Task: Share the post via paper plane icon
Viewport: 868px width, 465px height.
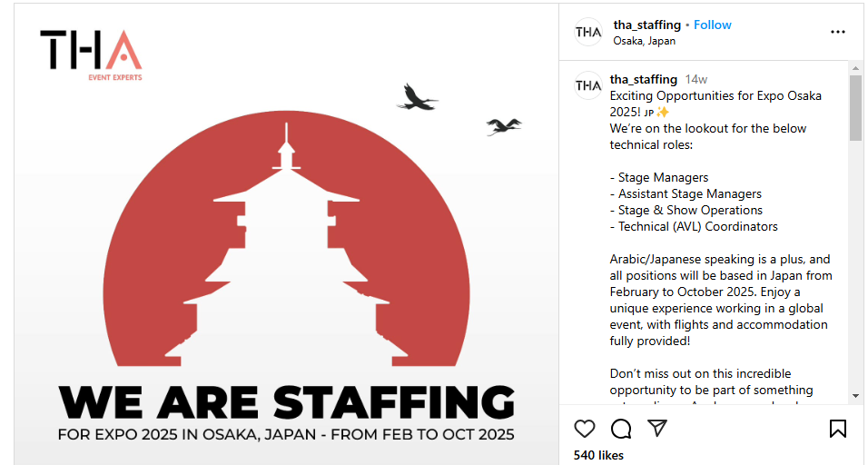Action: coord(657,429)
